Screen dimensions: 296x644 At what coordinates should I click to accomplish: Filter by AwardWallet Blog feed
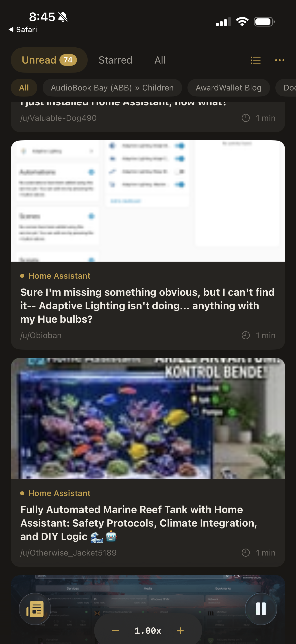(x=229, y=88)
